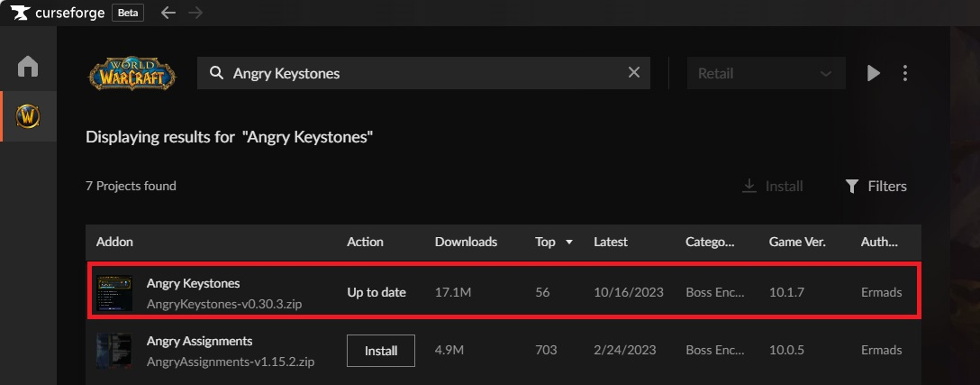Click the Angry Keystones search field
The image size is (980, 385).
(x=423, y=73)
